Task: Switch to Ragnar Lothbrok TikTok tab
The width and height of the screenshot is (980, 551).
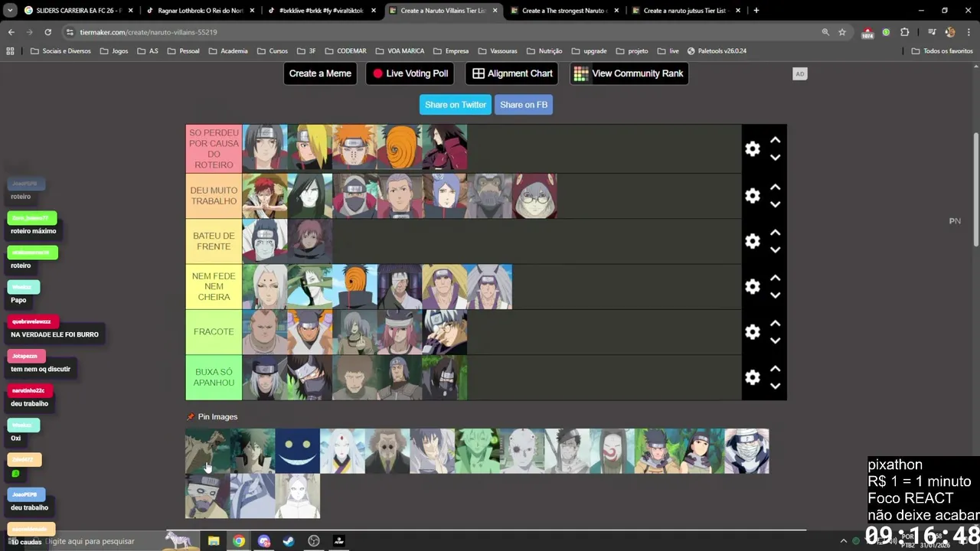Action: click(199, 11)
